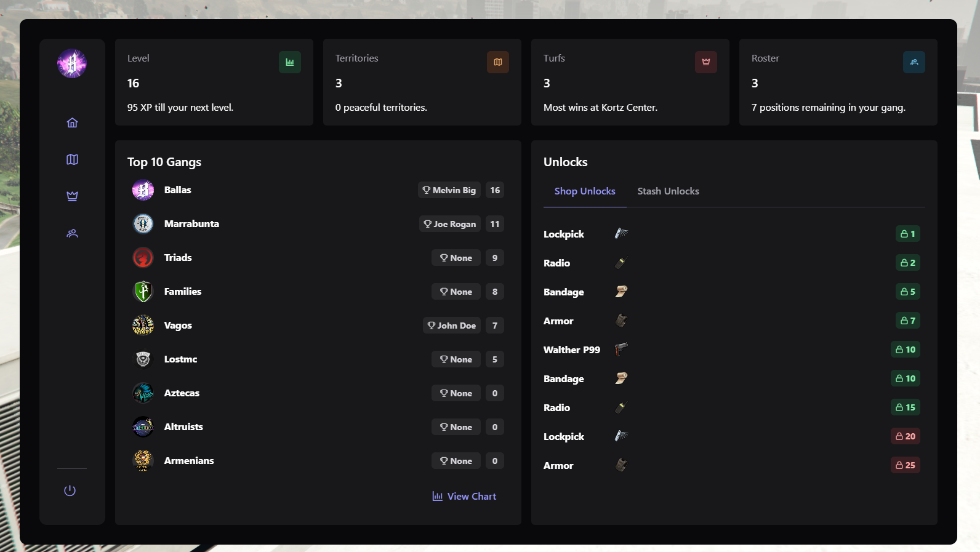This screenshot has height=552, width=980.
Task: Click the Turfs card crown icon
Action: [x=705, y=62]
